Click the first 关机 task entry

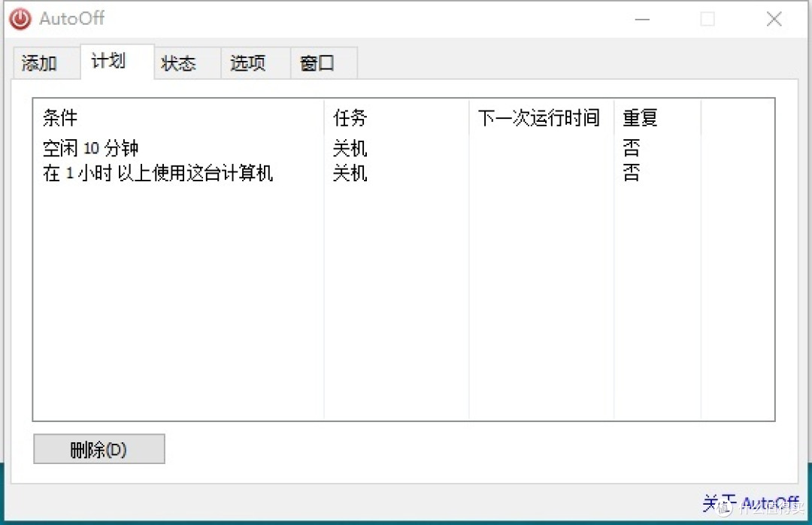[x=350, y=148]
